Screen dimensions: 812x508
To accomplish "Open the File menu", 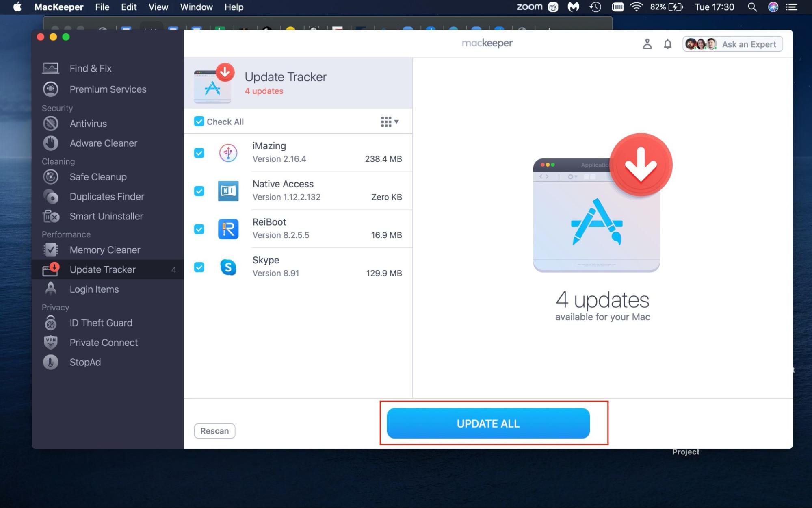I will [x=102, y=7].
